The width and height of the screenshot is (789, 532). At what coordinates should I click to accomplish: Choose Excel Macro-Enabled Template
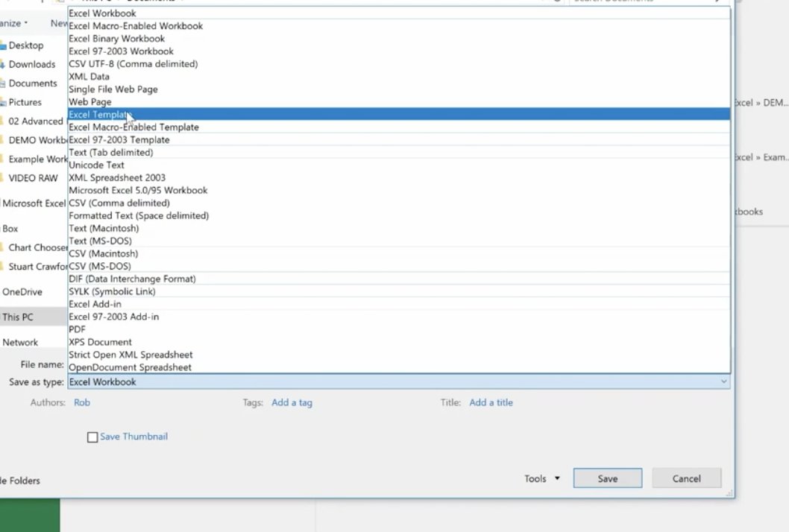(x=399, y=127)
